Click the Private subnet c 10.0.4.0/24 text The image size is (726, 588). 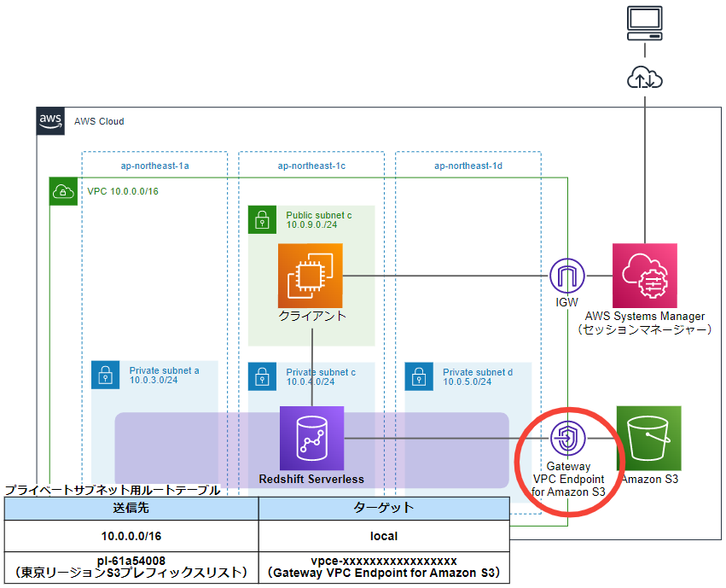coord(321,377)
